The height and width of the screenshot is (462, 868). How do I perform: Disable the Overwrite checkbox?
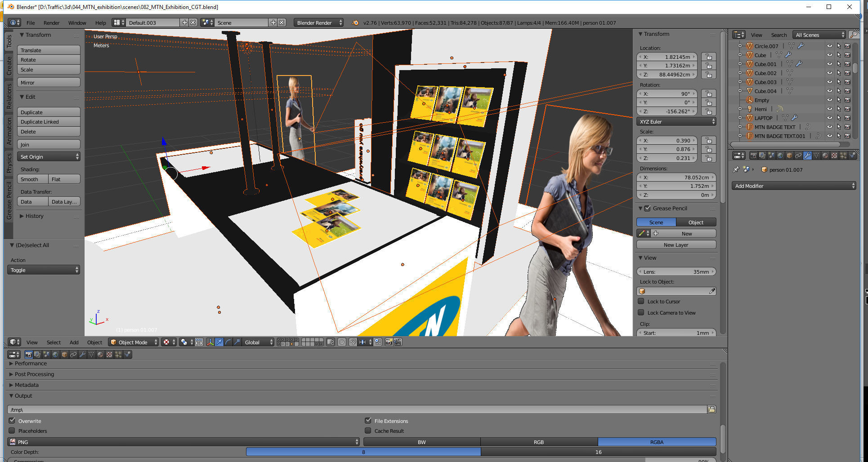(12, 421)
